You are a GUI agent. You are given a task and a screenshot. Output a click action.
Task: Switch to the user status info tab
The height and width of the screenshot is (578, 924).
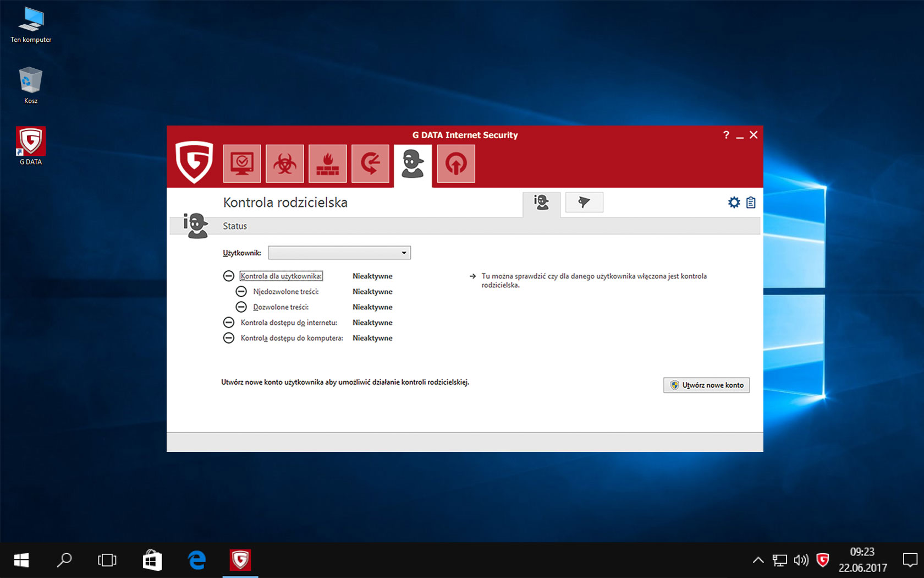coord(541,203)
